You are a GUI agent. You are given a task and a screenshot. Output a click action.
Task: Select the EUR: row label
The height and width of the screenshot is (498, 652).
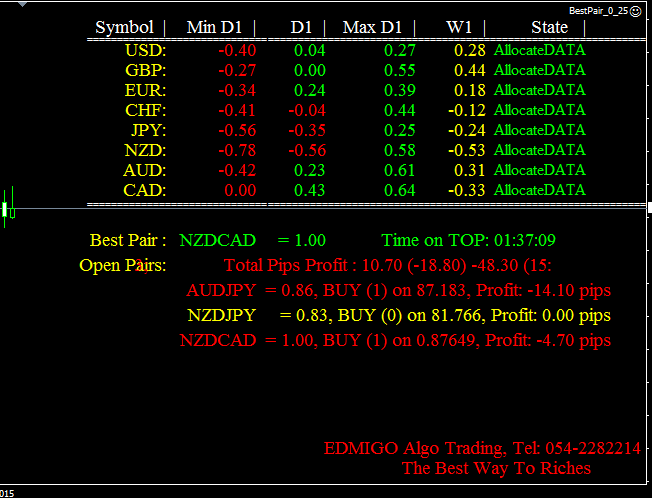(x=146, y=91)
